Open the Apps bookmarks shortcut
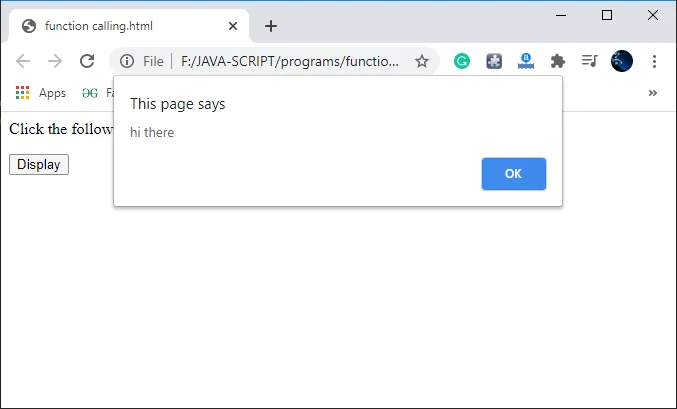Viewport: 677px width, 409px height. [x=41, y=93]
